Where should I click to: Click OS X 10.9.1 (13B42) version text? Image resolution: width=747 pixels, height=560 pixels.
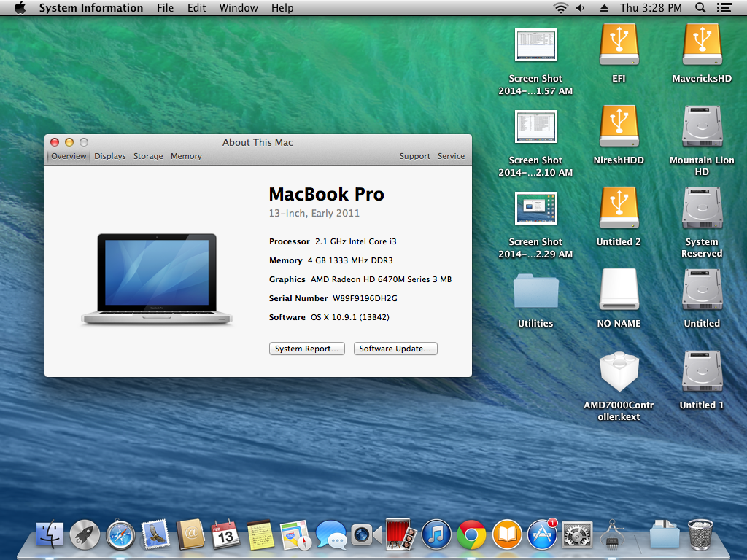[x=350, y=317]
